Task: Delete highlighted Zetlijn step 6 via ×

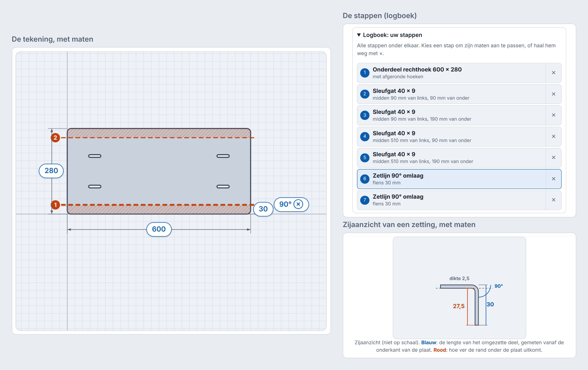Action: point(553,179)
